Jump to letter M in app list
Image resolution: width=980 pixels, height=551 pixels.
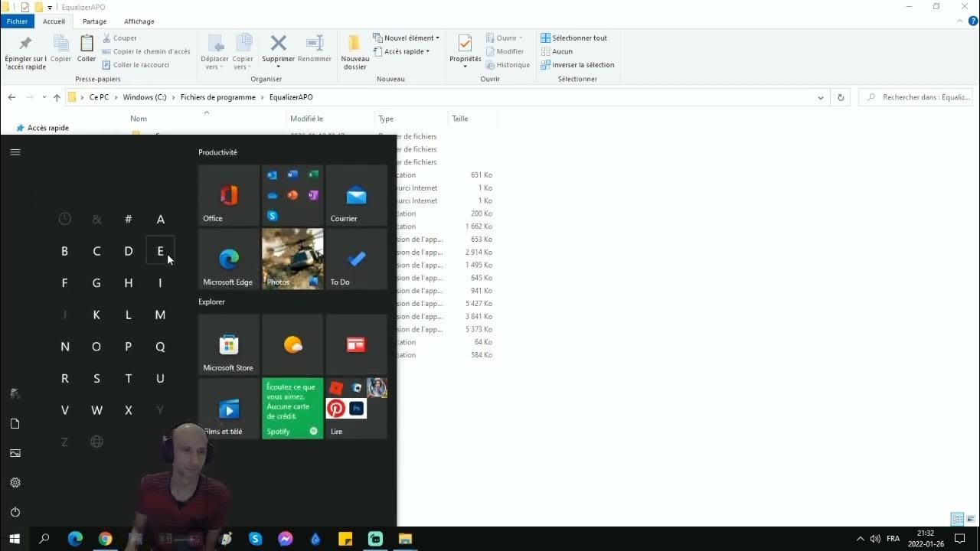click(160, 315)
